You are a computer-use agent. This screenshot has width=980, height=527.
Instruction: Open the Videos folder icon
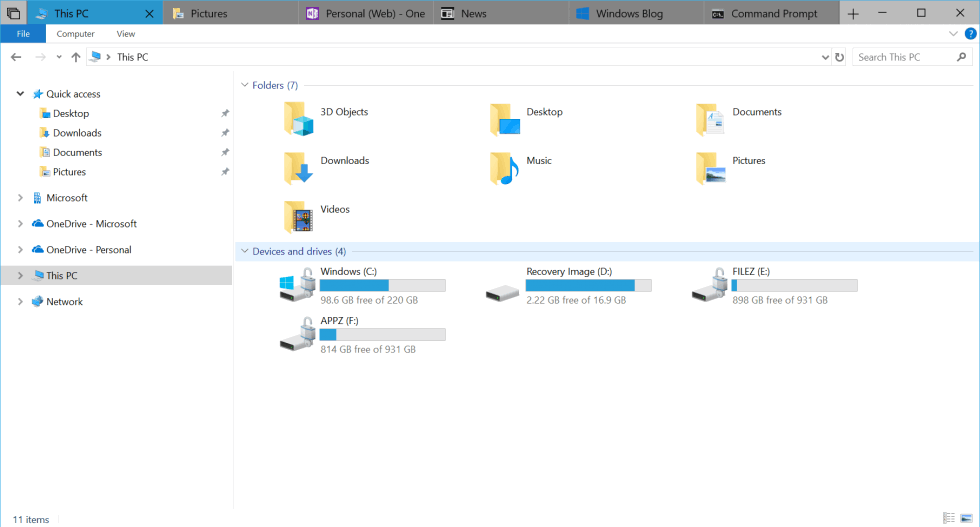(x=298, y=216)
